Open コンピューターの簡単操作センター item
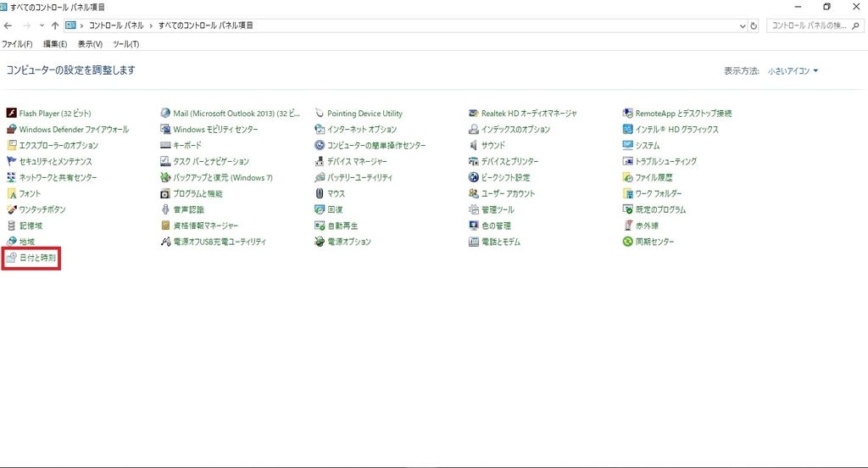 (370, 145)
